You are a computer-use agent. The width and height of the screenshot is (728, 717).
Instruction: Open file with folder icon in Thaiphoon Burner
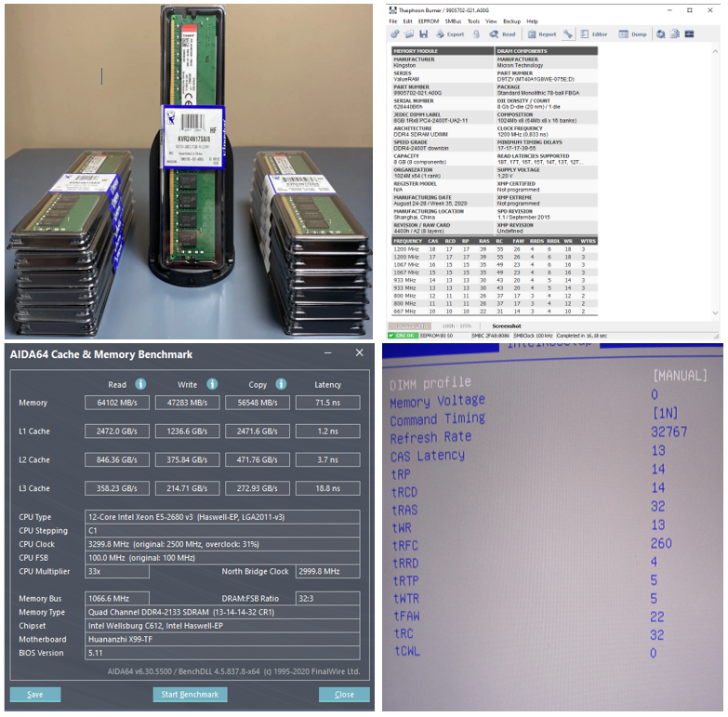pos(409,33)
